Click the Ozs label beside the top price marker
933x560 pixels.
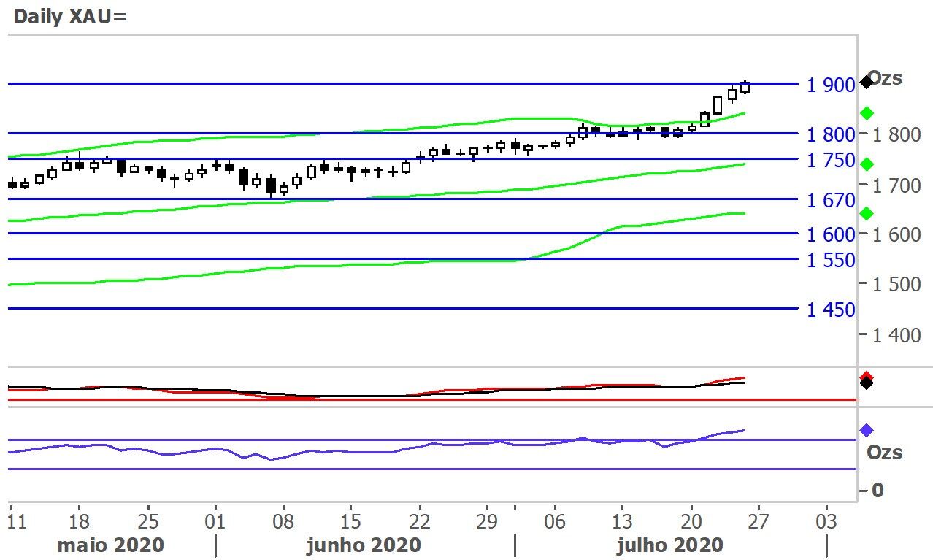pos(886,78)
